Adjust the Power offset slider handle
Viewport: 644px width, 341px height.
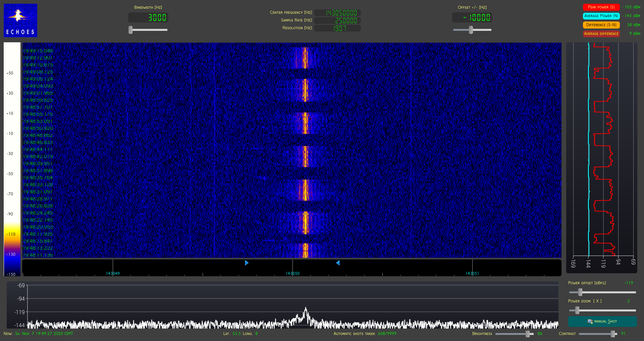(x=580, y=292)
